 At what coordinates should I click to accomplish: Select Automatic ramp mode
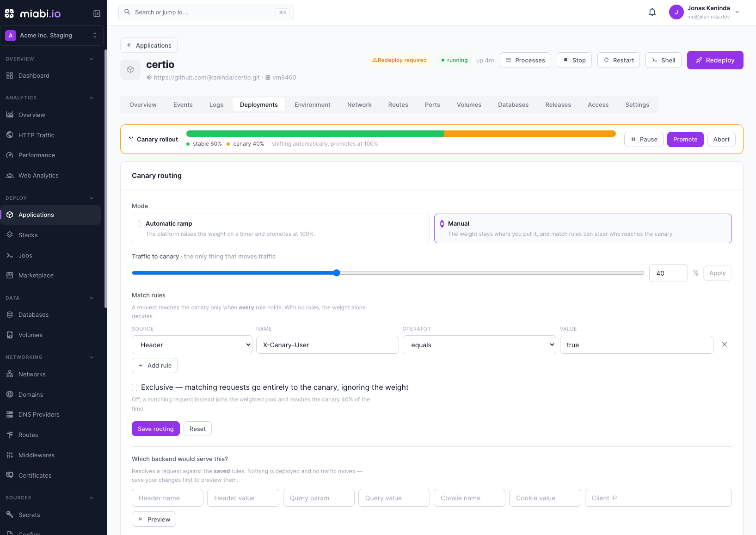point(281,228)
